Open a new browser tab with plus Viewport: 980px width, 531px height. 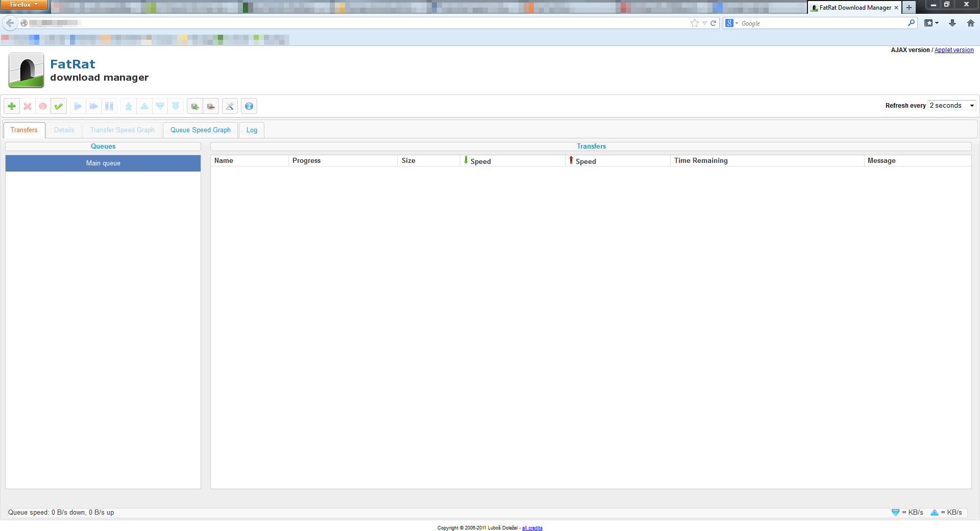909,8
